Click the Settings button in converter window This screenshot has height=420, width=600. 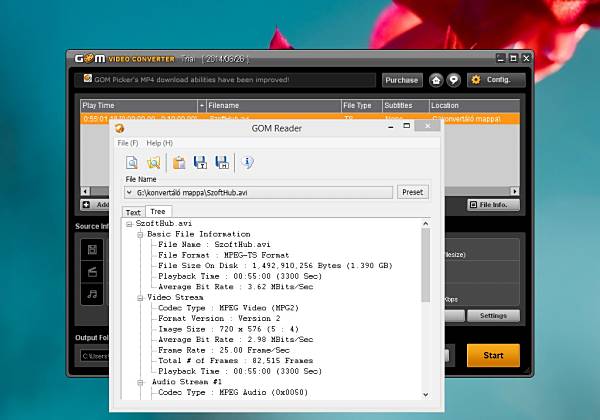[493, 316]
